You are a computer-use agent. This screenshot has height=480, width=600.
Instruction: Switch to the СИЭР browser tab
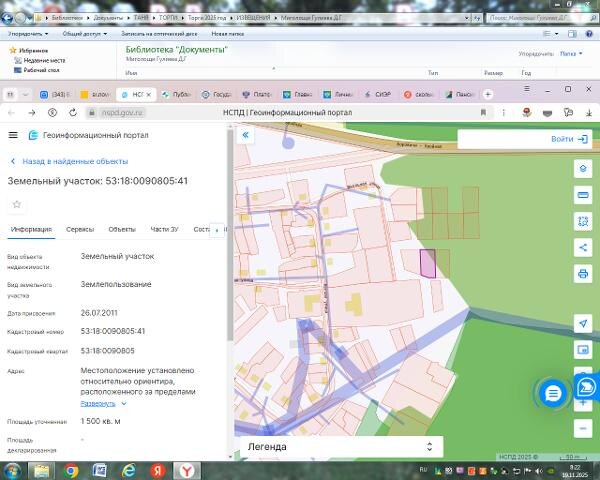tap(378, 94)
